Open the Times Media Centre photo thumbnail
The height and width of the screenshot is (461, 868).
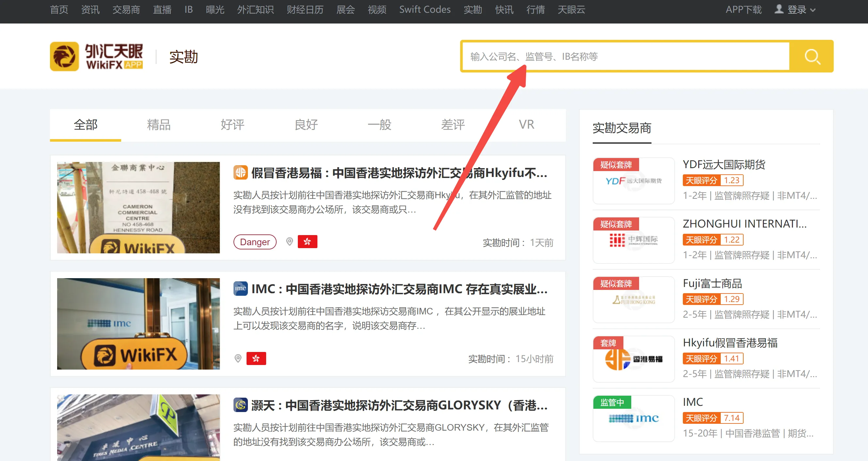click(138, 427)
